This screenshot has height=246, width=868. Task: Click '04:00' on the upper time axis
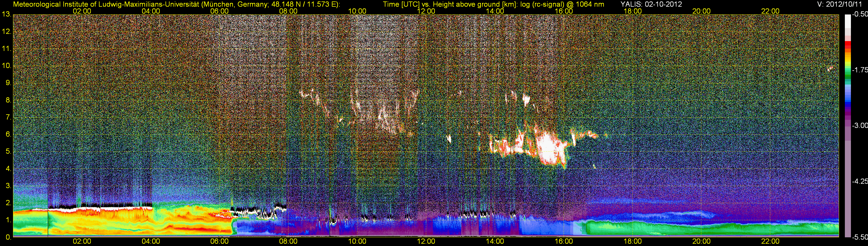point(151,11)
